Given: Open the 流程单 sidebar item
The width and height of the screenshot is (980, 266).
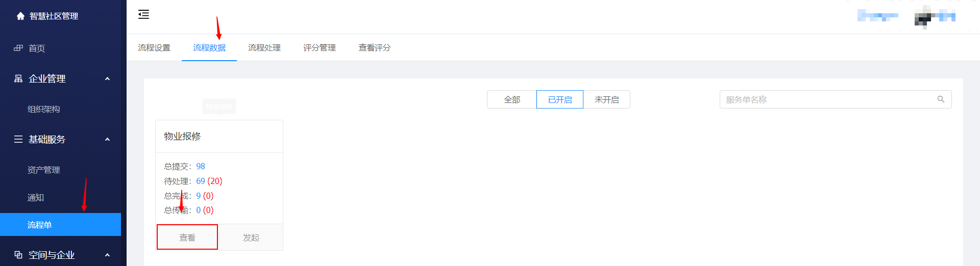Looking at the screenshot, I should tap(60, 225).
